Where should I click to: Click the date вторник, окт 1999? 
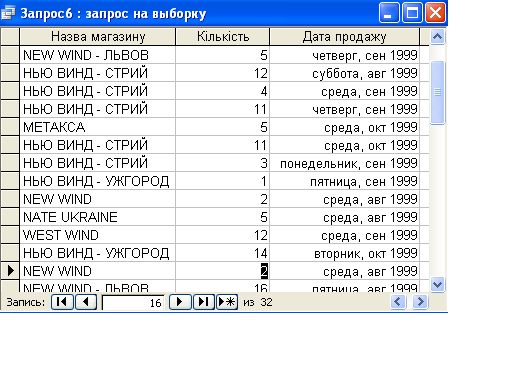coord(345,253)
